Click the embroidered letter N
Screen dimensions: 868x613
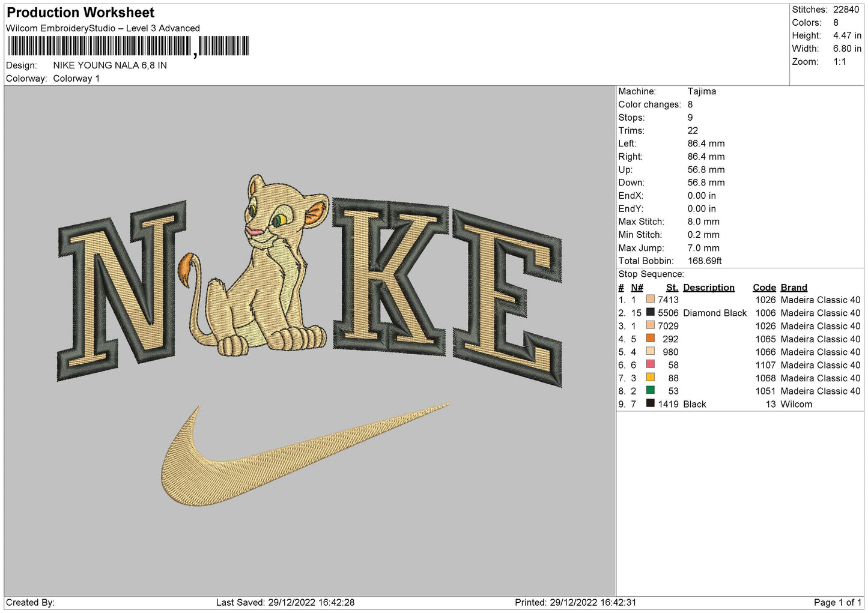[121, 292]
